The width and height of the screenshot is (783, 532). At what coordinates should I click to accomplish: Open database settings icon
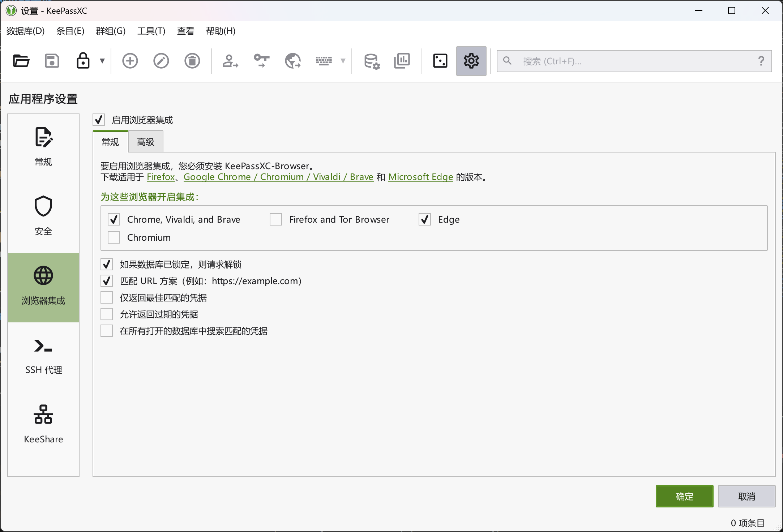point(372,61)
